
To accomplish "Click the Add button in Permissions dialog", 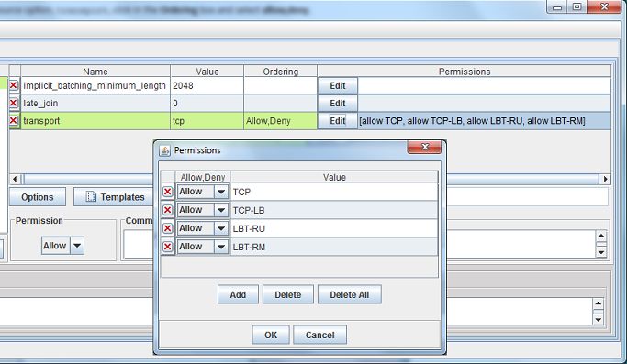I will click(238, 295).
